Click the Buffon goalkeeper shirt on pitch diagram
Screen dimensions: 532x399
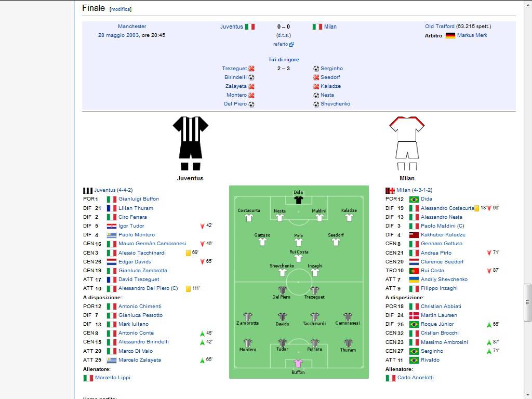click(298, 363)
